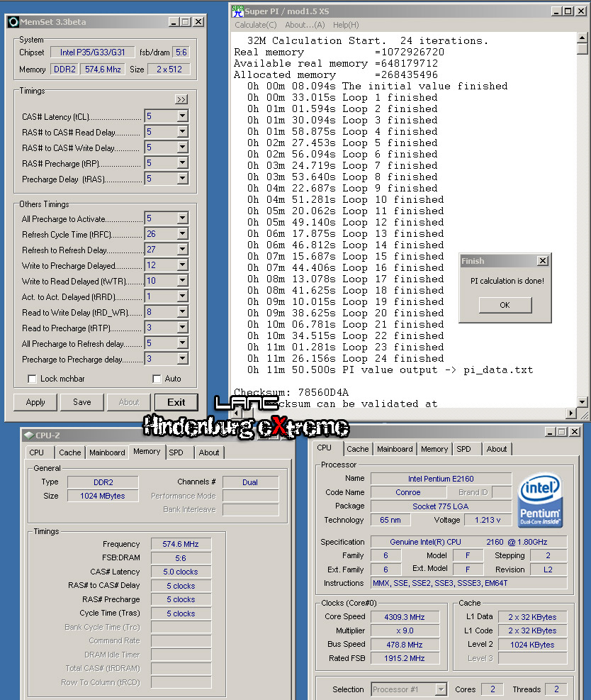Open the RAS# to CAS# Read Delay dropdown

182,132
